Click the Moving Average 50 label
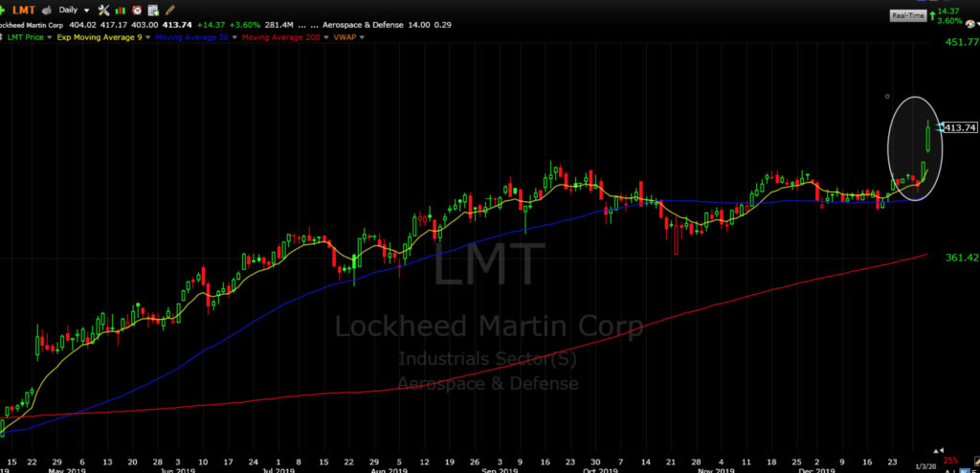Screen dimensions: 980x473 click(191, 37)
